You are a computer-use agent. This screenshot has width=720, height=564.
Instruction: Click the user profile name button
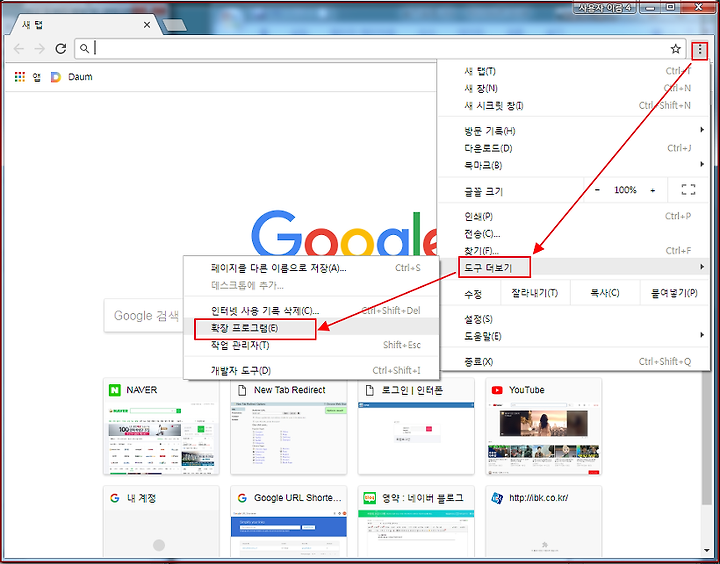(604, 7)
